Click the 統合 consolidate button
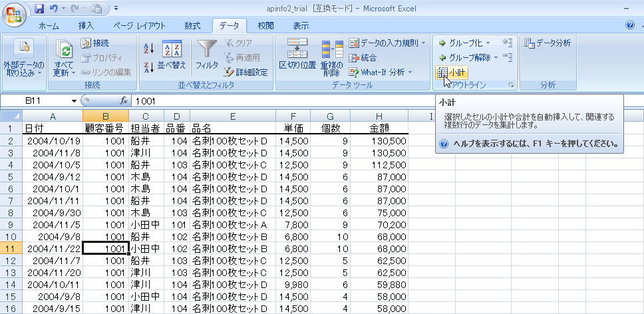This screenshot has width=644, height=314. [x=362, y=58]
